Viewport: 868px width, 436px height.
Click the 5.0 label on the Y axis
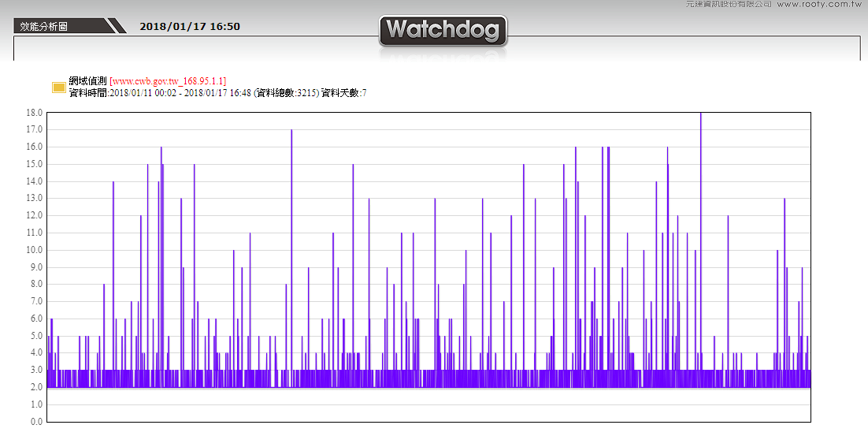pyautogui.click(x=35, y=336)
